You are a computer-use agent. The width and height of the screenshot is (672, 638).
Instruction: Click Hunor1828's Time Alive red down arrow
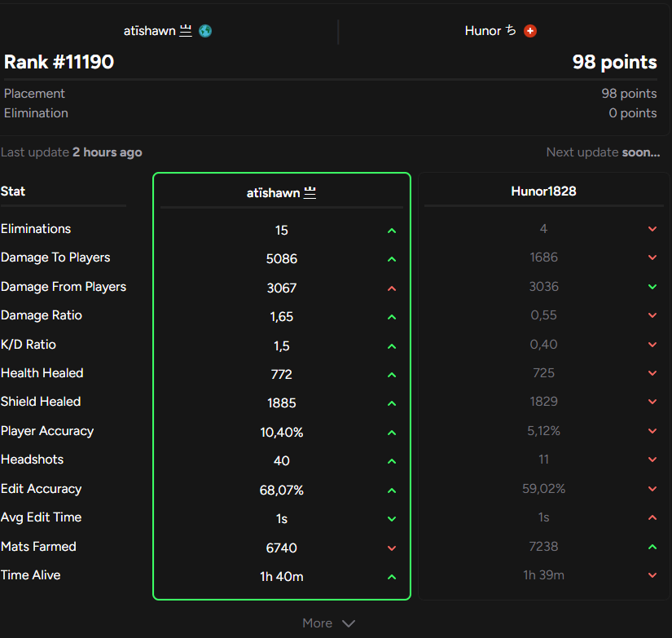coord(652,575)
